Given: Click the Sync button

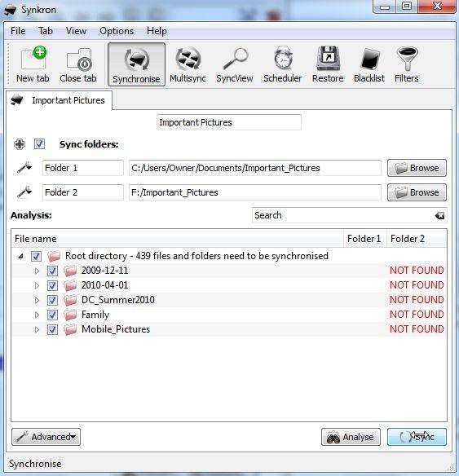Looking at the screenshot, I should coord(417,437).
